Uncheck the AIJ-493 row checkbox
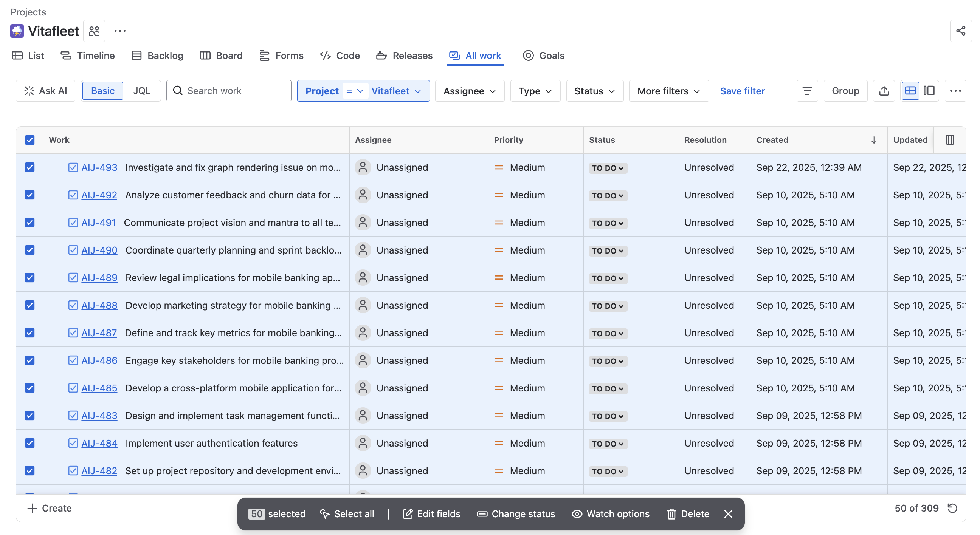980x535 pixels. click(x=29, y=167)
